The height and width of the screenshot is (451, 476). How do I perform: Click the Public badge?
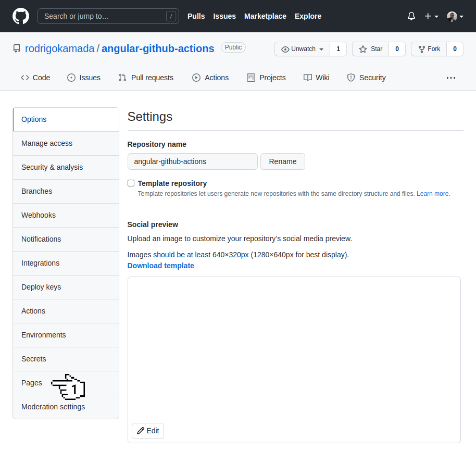pos(233,47)
